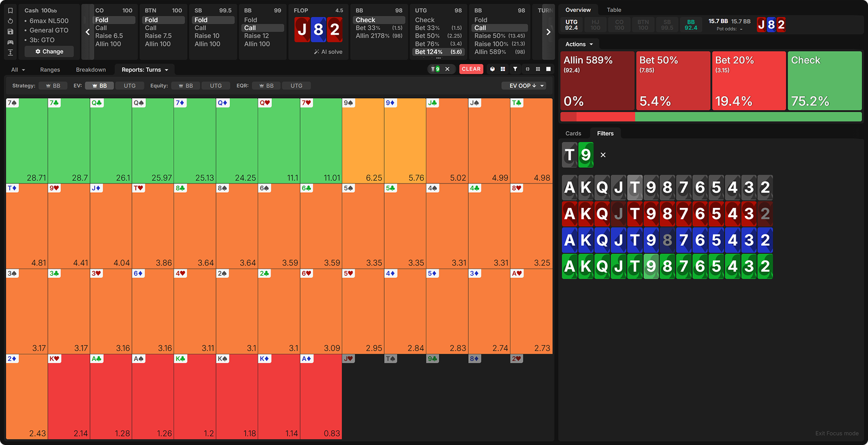Open the Reports: Turns dropdown

(x=145, y=70)
